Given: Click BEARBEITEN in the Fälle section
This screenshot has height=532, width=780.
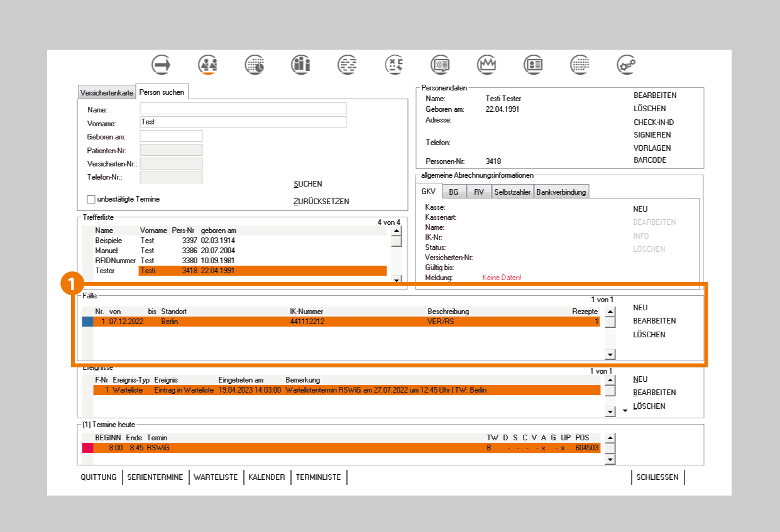Looking at the screenshot, I should (x=654, y=321).
